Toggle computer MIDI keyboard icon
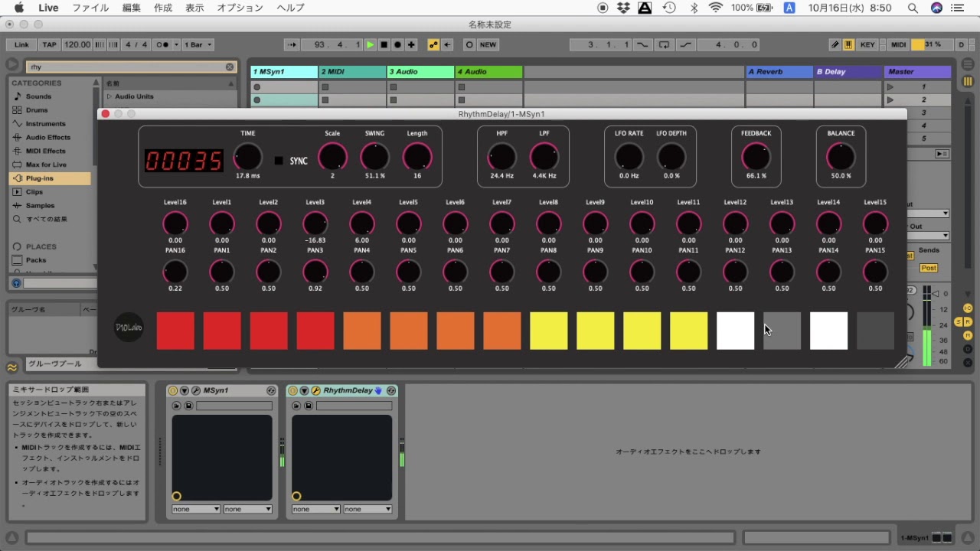 pyautogui.click(x=848, y=44)
